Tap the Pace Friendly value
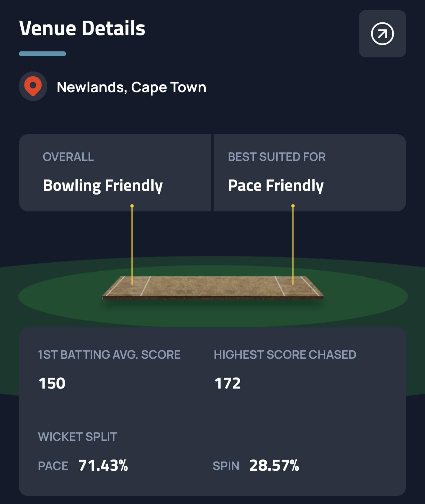 (276, 185)
